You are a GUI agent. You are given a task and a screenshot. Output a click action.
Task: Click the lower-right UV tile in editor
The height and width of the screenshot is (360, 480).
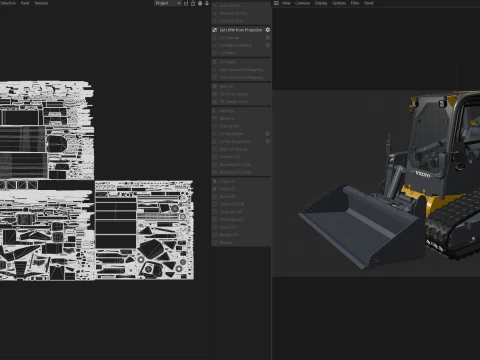tap(144, 230)
